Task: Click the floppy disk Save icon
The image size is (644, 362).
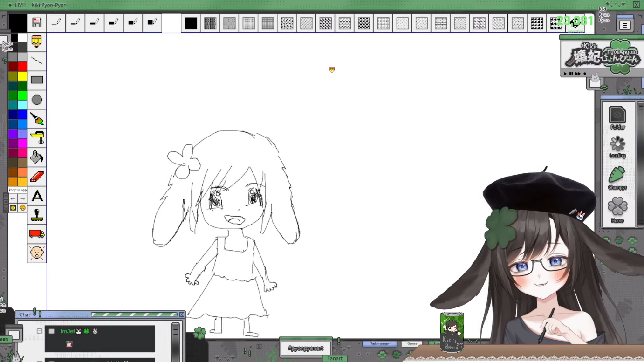Action: coord(37,22)
